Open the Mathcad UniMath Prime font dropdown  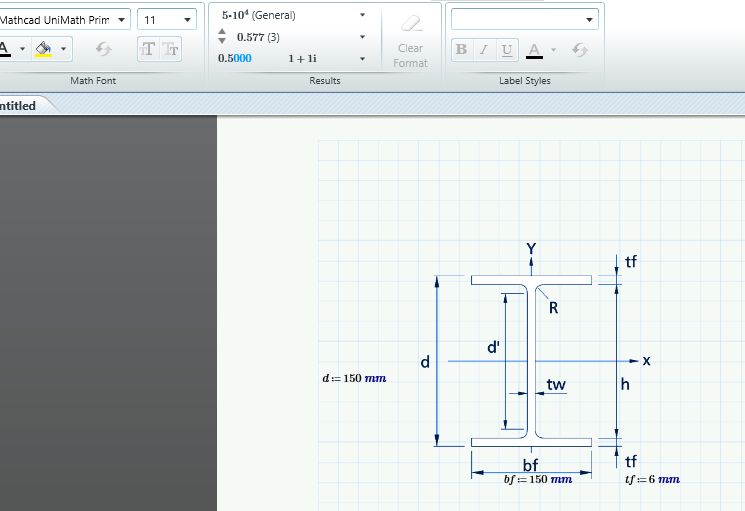tap(64, 20)
